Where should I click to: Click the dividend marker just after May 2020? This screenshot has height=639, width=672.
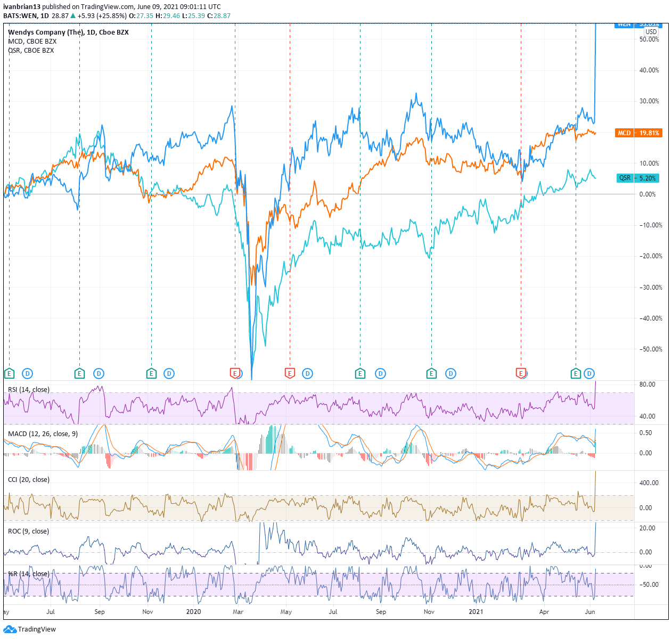coord(307,373)
